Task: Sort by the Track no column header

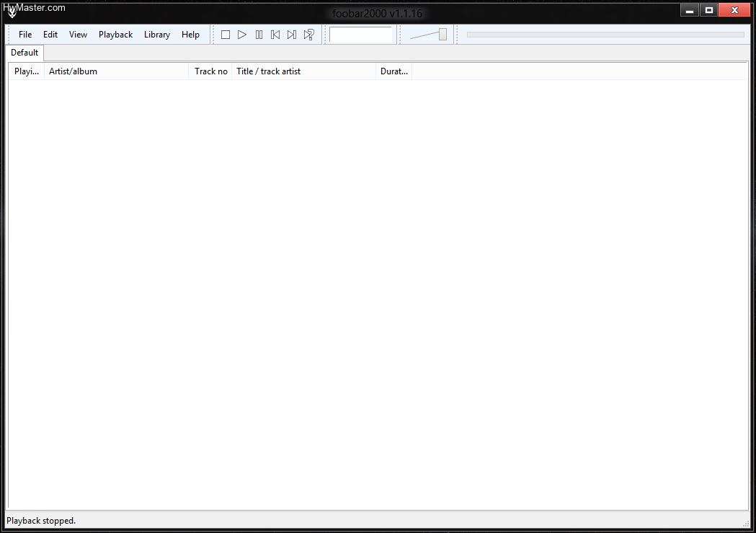Action: click(x=210, y=71)
